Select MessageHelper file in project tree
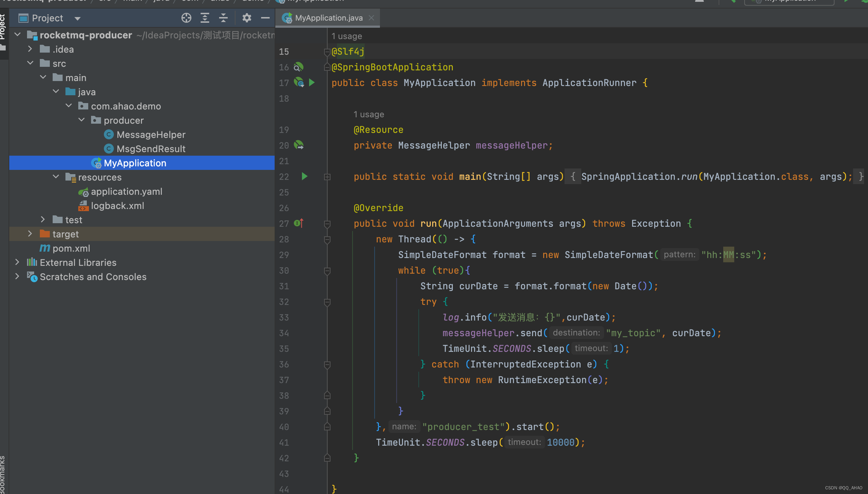 tap(151, 134)
